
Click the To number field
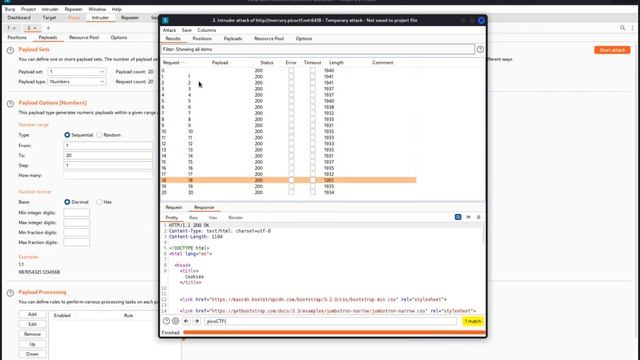(x=108, y=156)
